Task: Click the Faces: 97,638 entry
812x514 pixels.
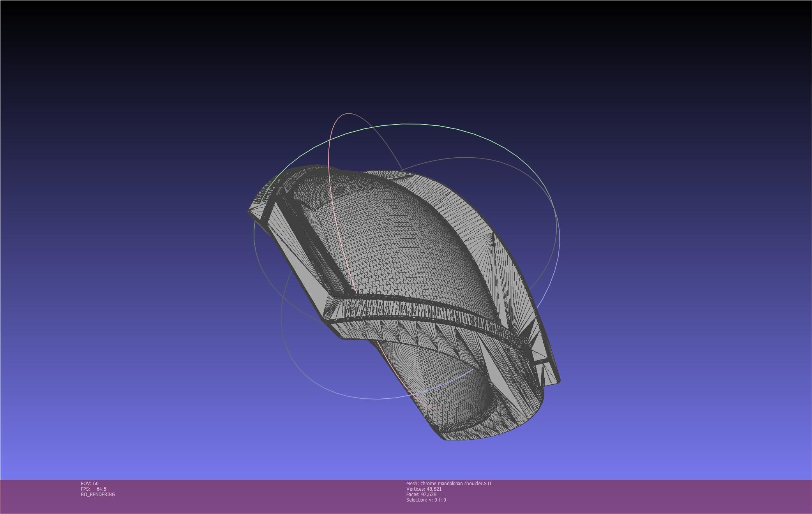Action: 421,494
